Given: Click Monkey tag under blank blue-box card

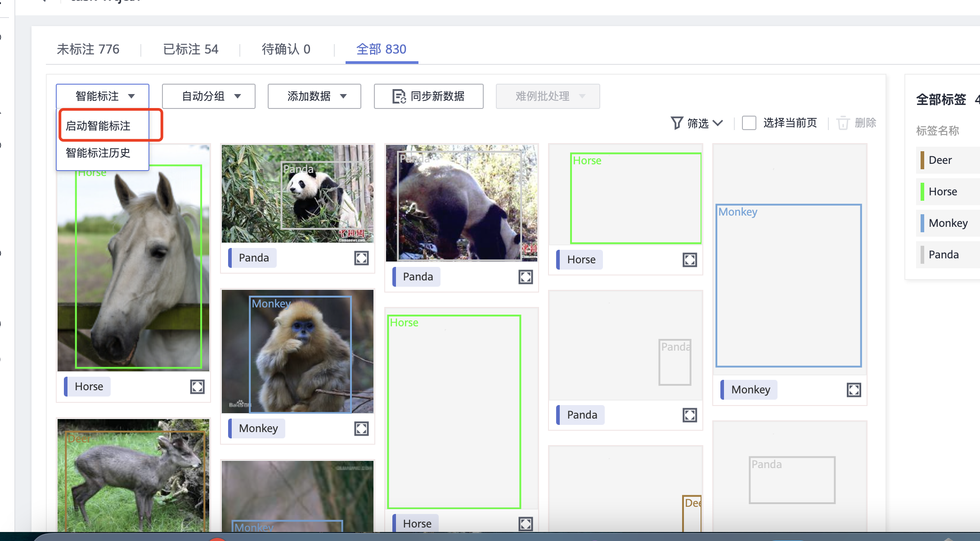Looking at the screenshot, I should [x=750, y=390].
